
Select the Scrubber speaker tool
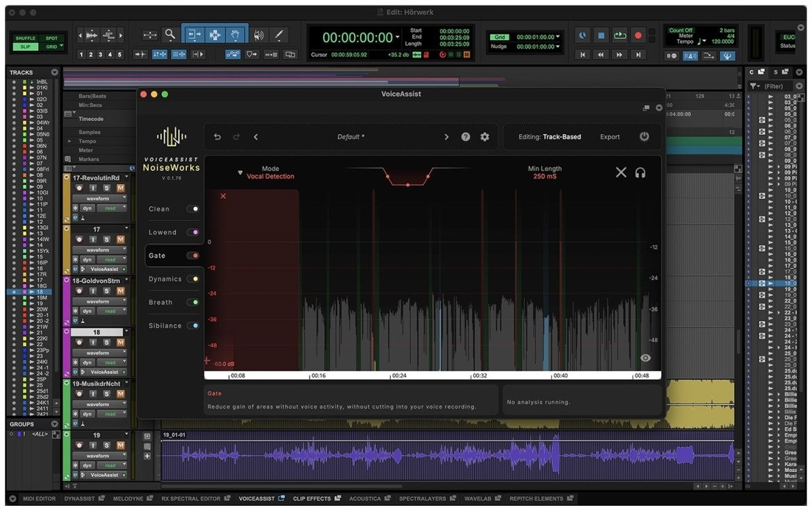point(259,35)
